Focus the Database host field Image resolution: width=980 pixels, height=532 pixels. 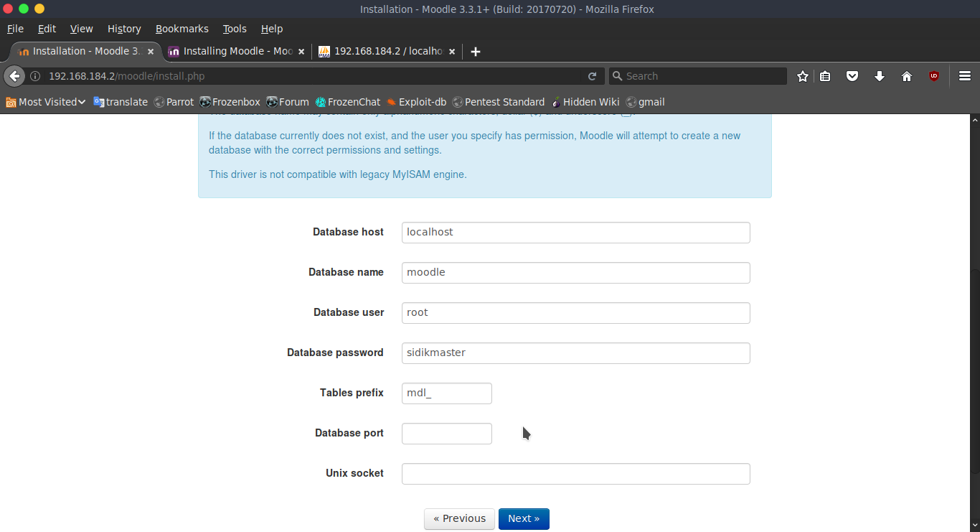pos(575,233)
